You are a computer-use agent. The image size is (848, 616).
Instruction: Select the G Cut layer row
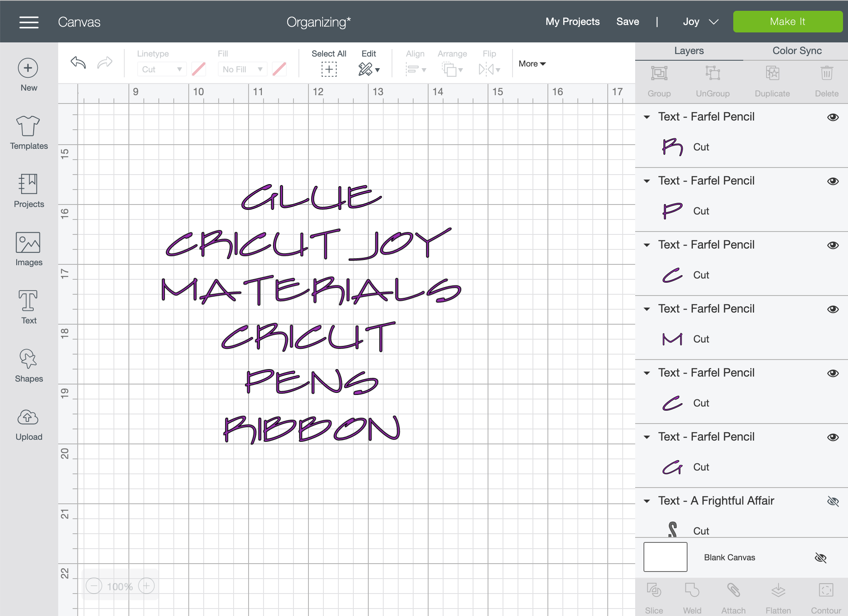(741, 467)
